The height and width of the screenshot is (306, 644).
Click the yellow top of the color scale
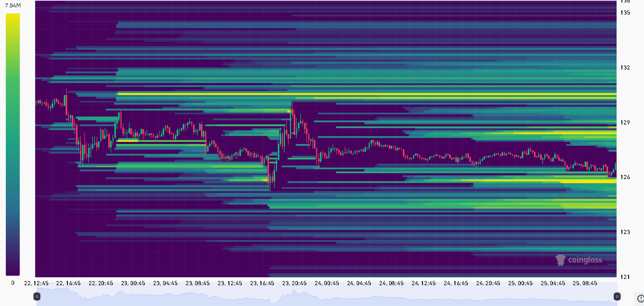12,17
